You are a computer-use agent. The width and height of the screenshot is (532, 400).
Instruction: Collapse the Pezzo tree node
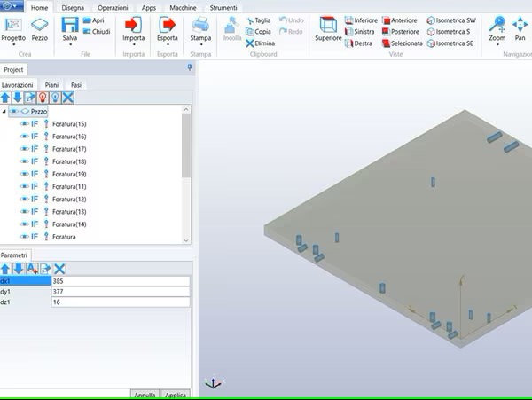point(4,112)
